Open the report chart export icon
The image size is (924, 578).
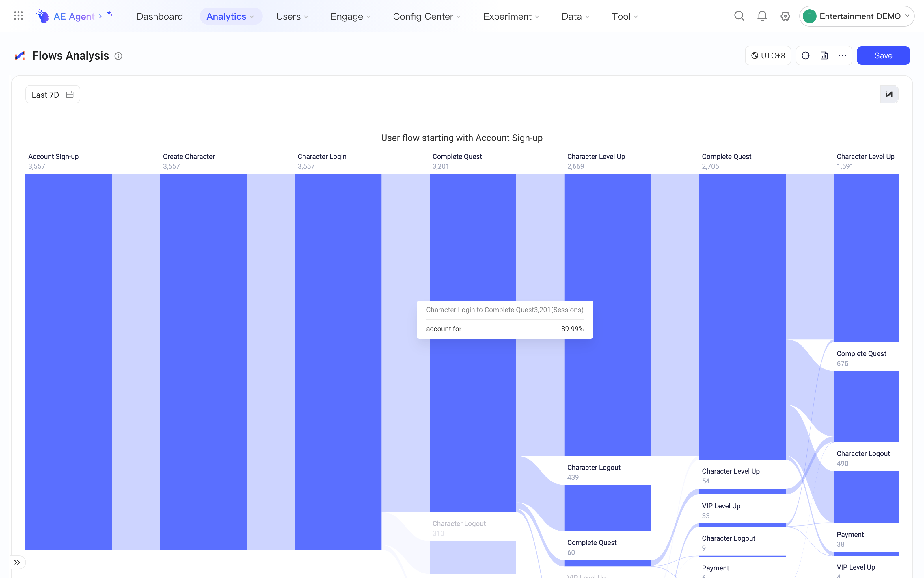pos(824,56)
